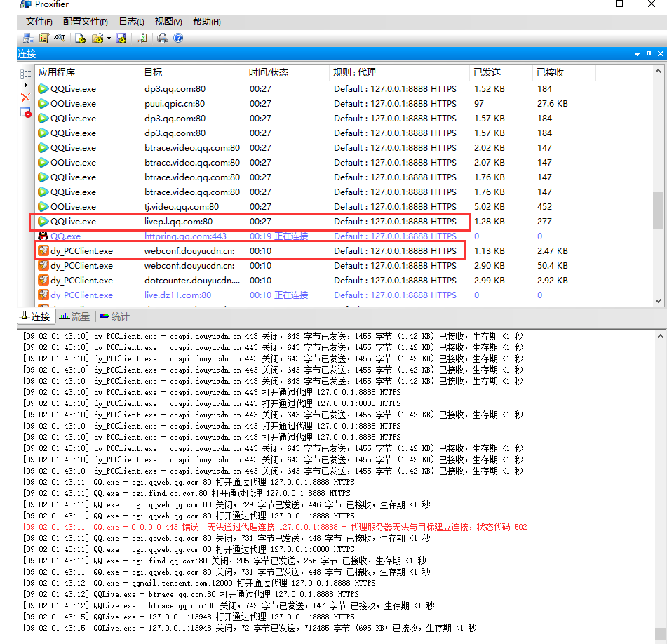
Task: Switch to the 连接 tab
Action: click(x=35, y=316)
